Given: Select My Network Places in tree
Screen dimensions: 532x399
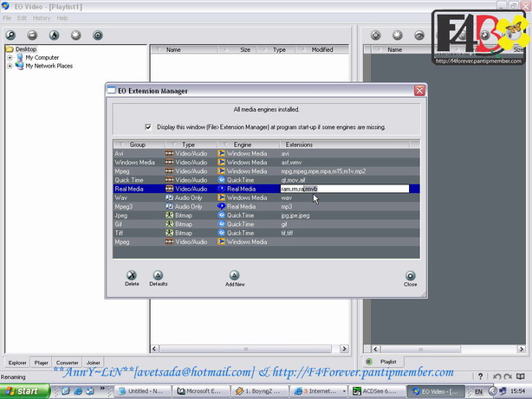Looking at the screenshot, I should (49, 66).
